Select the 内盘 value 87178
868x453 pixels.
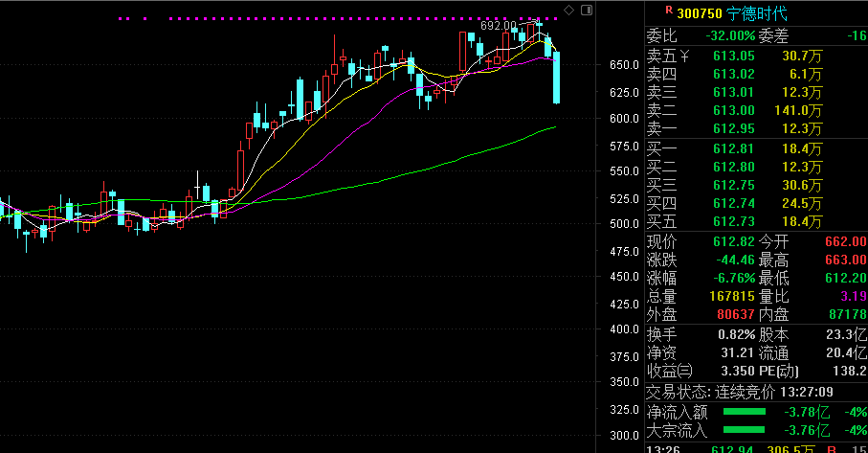(x=847, y=314)
